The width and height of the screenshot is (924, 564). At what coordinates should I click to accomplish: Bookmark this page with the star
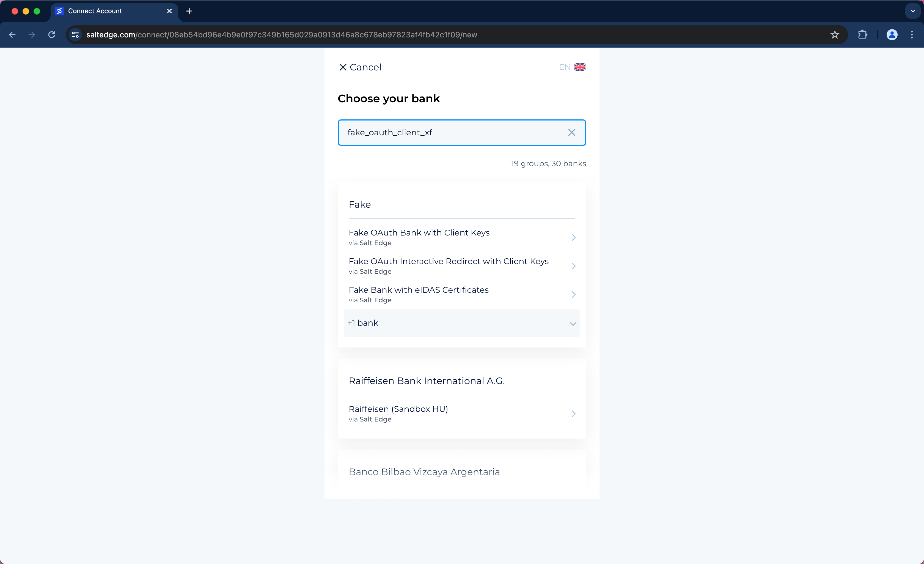[834, 34]
